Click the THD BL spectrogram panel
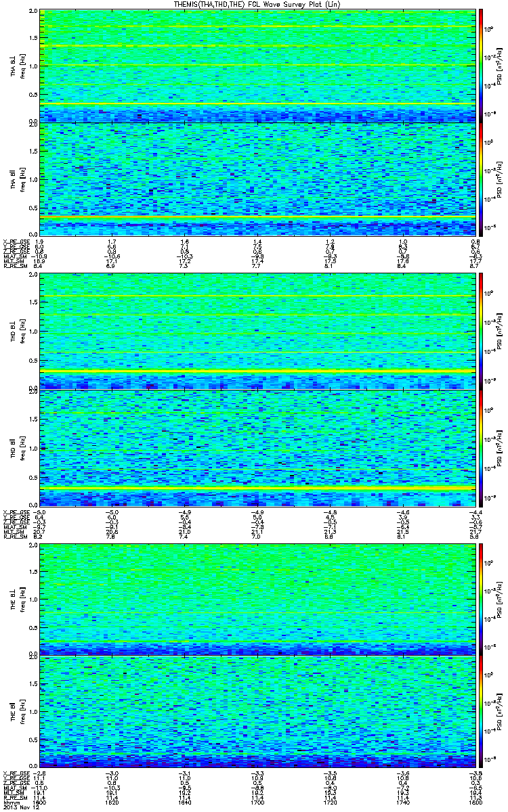This screenshot has width=508, height=812. coord(257,331)
